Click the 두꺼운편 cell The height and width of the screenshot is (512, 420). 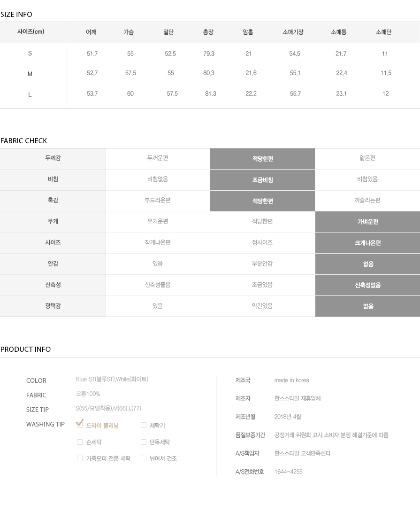158,158
